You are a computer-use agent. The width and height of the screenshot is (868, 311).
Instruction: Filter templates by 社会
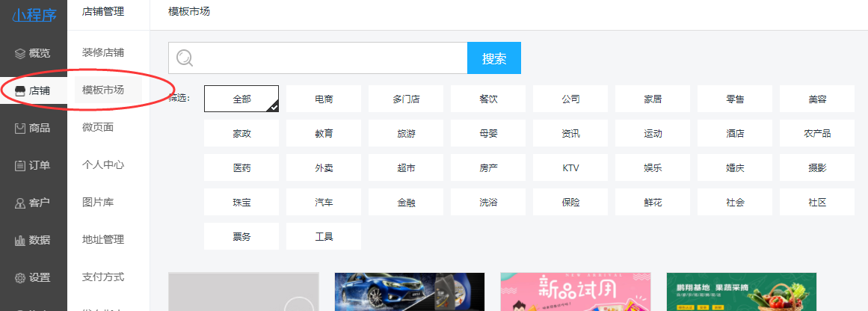[x=735, y=202]
